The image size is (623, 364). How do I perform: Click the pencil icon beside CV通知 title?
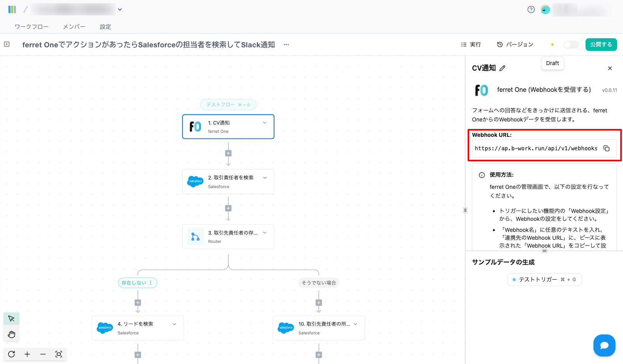[x=502, y=68]
